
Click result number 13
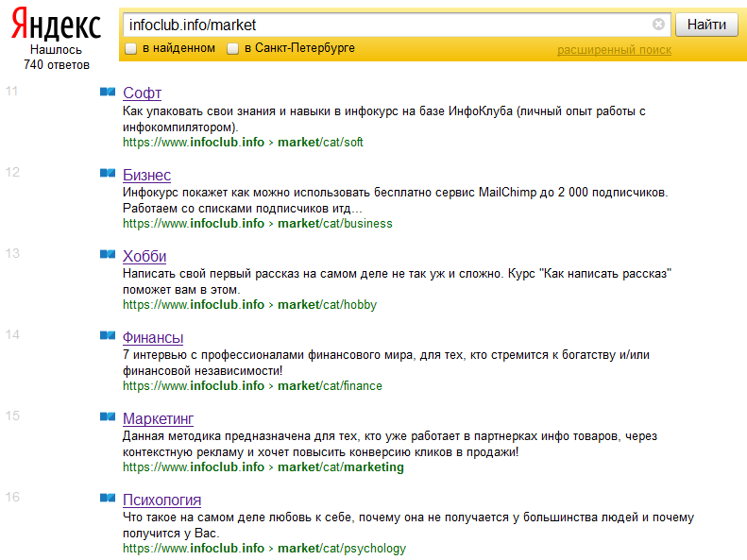(x=12, y=253)
